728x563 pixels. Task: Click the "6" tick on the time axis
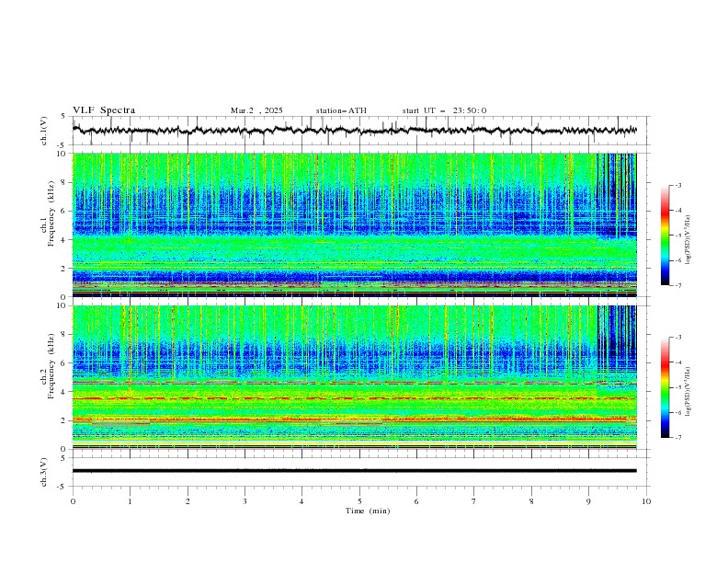pos(416,501)
